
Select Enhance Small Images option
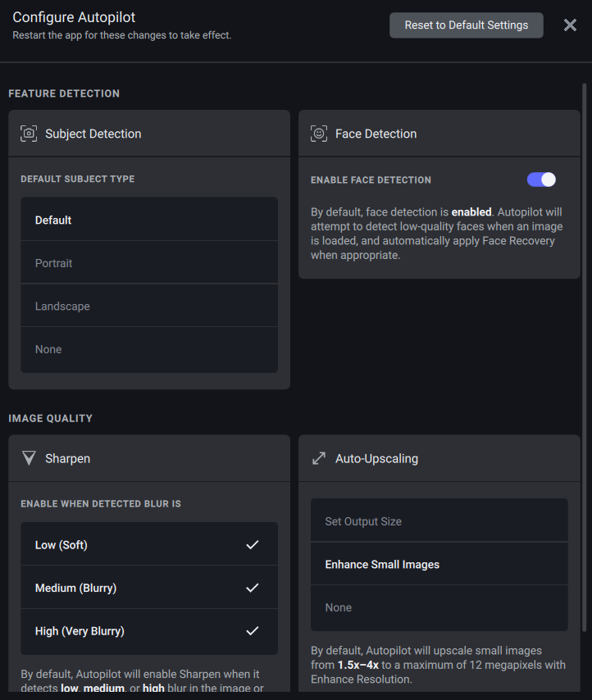439,564
